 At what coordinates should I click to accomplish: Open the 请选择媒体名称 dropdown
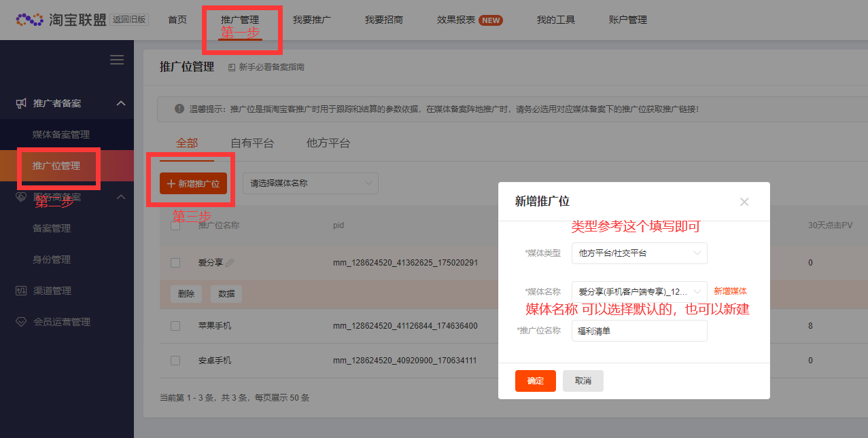point(311,183)
